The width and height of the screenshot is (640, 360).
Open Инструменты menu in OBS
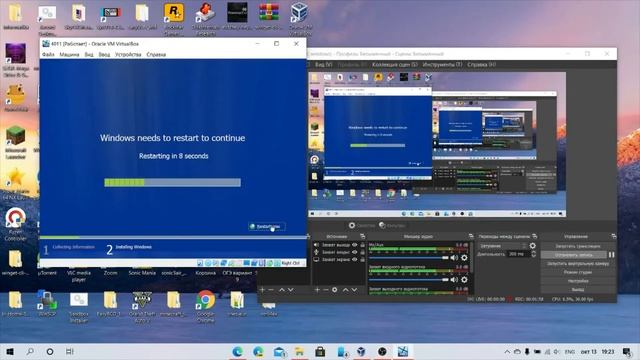click(x=442, y=64)
